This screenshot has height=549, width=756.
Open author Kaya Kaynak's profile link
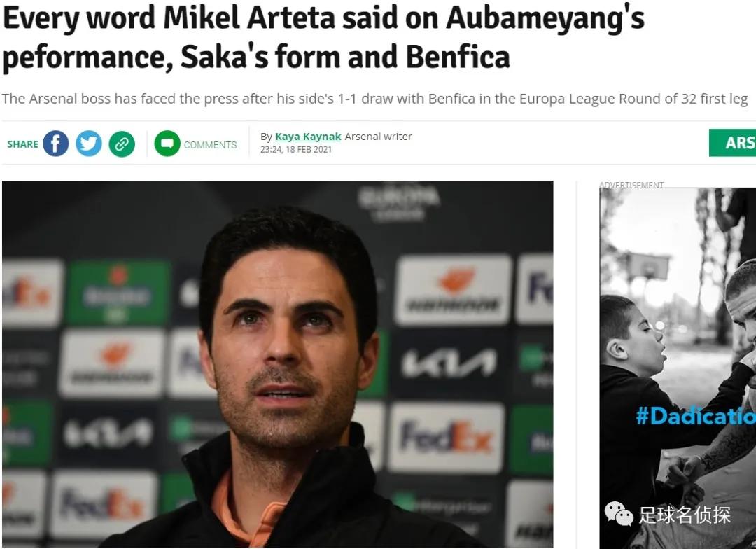(x=308, y=137)
